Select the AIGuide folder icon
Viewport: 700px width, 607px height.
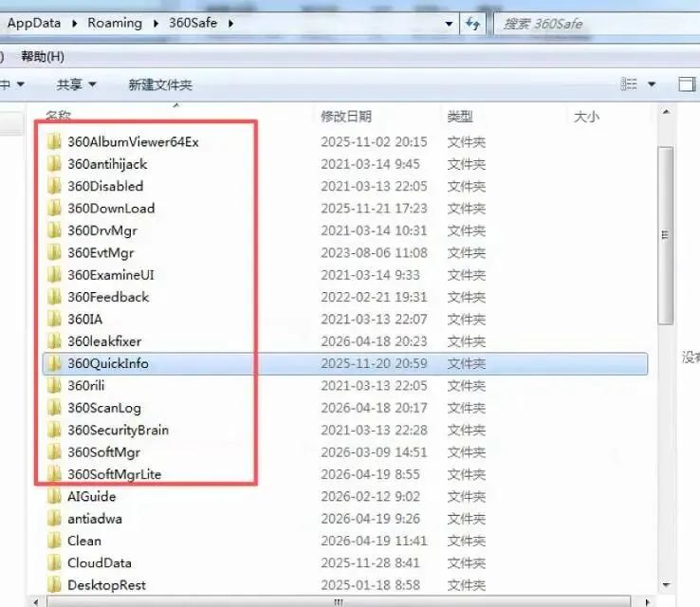[x=54, y=496]
